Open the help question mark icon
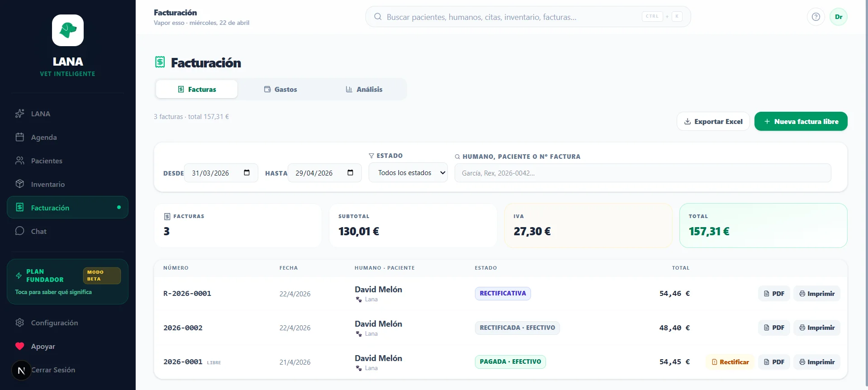The height and width of the screenshot is (390, 868). [x=816, y=17]
